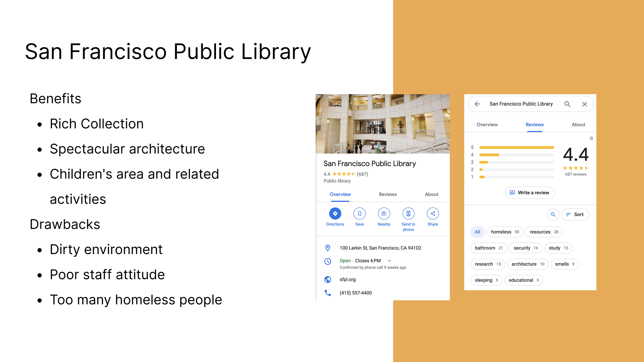Open the Sort reviews menu
Viewport: 644px width, 362px height.
575,215
